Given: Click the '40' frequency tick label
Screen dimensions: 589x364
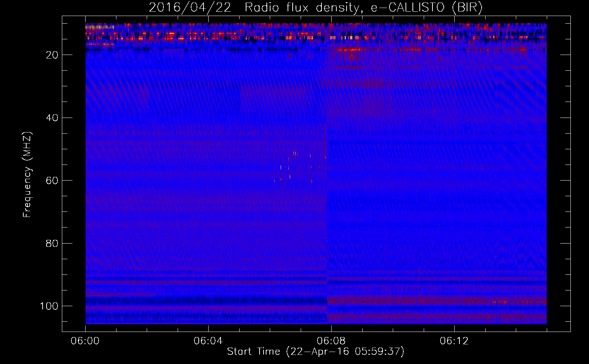Looking at the screenshot, I should click(x=52, y=118).
